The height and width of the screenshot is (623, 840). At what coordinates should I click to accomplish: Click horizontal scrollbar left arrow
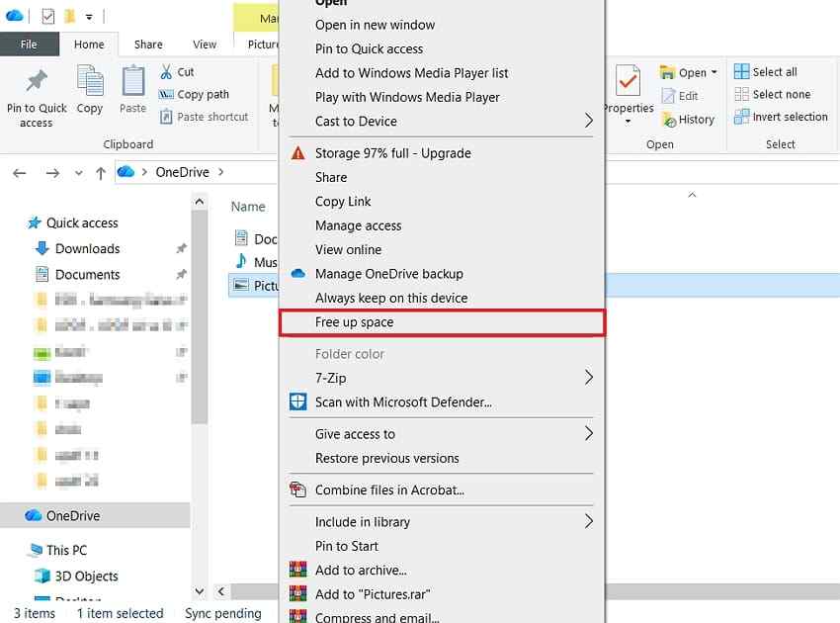[x=221, y=591]
